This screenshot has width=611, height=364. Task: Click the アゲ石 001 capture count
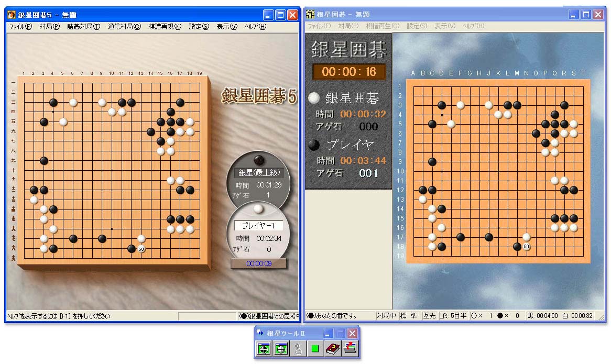(368, 173)
